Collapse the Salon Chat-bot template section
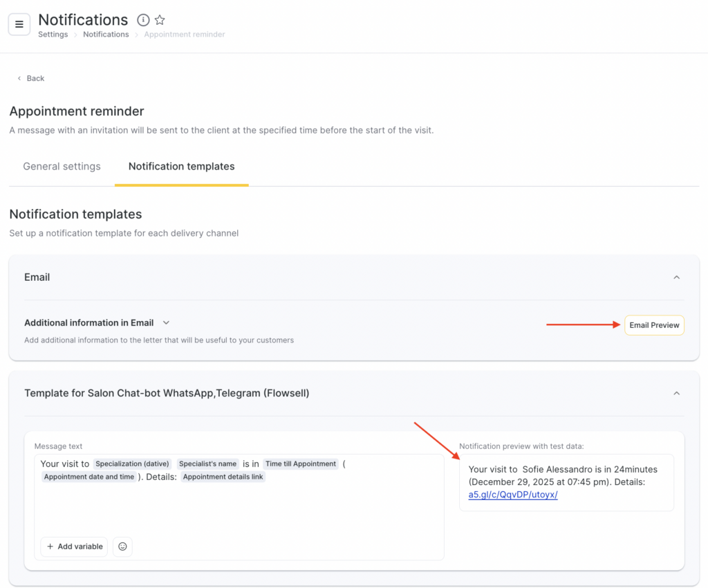This screenshot has width=708, height=588. point(676,393)
